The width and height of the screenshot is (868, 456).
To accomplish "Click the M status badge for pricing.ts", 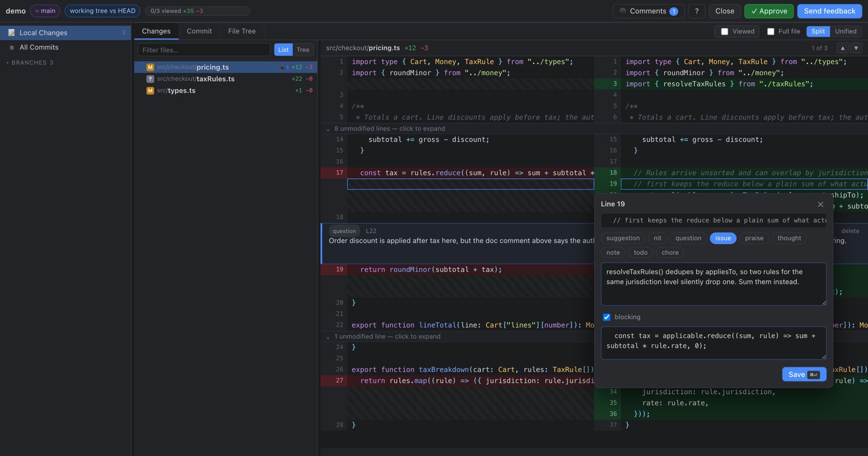I will coord(150,67).
